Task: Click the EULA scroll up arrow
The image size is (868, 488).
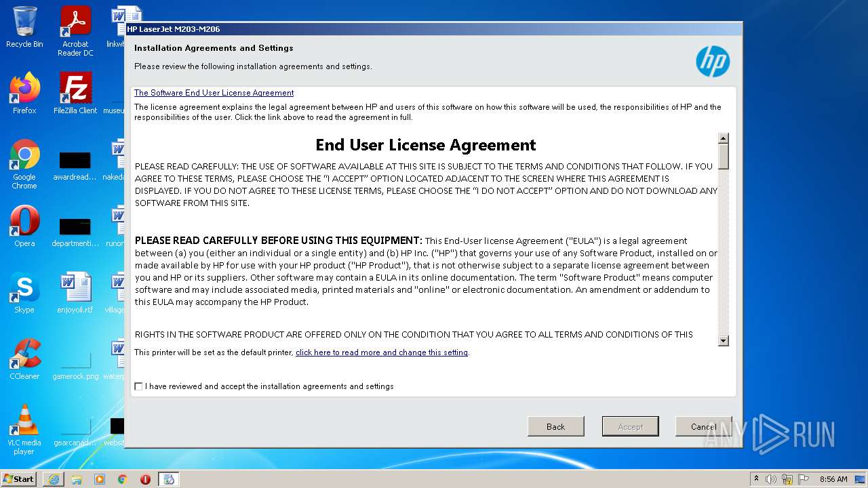Action: point(724,138)
